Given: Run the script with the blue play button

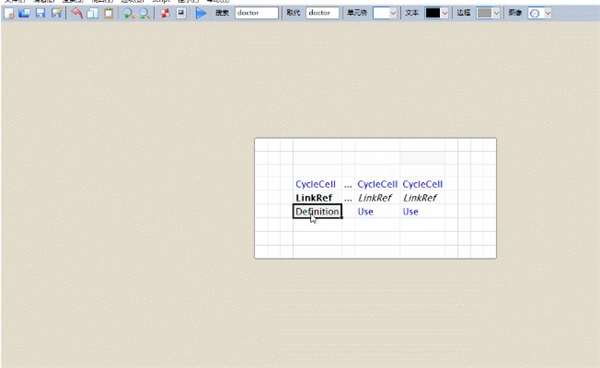Looking at the screenshot, I should point(201,13).
